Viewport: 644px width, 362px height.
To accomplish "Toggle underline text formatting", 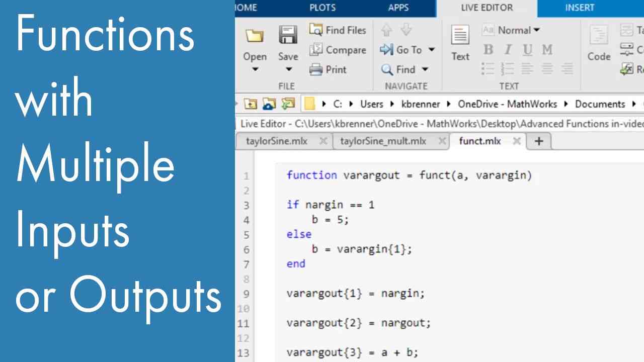I will pos(527,50).
